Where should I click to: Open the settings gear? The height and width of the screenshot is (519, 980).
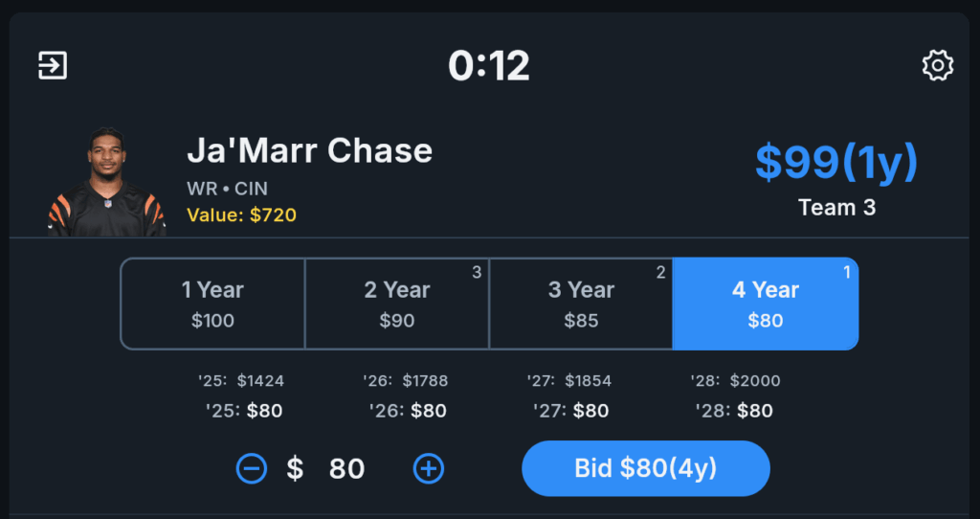pos(938,66)
